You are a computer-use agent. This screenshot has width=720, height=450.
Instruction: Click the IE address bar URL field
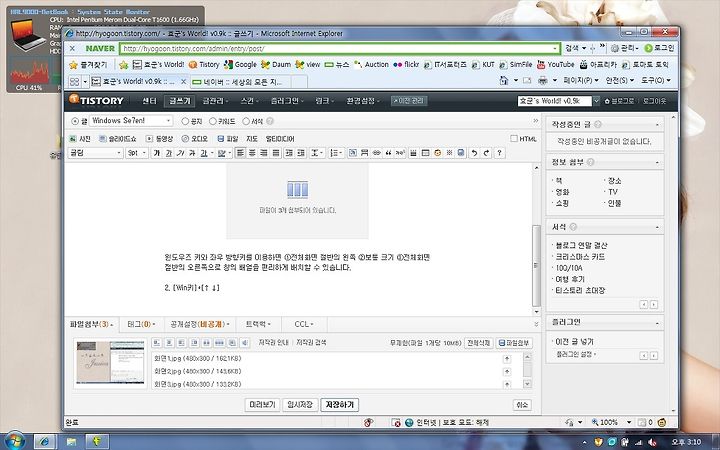point(339,48)
